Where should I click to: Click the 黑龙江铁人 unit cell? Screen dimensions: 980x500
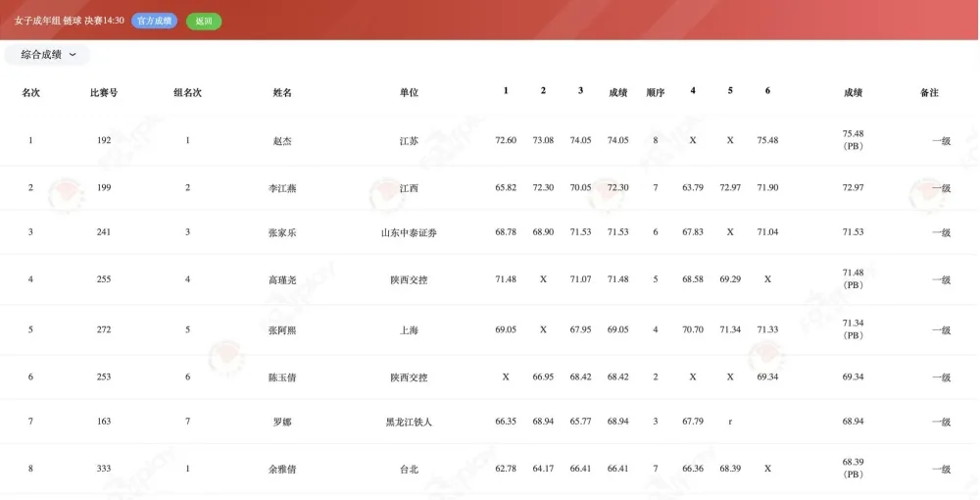[409, 422]
